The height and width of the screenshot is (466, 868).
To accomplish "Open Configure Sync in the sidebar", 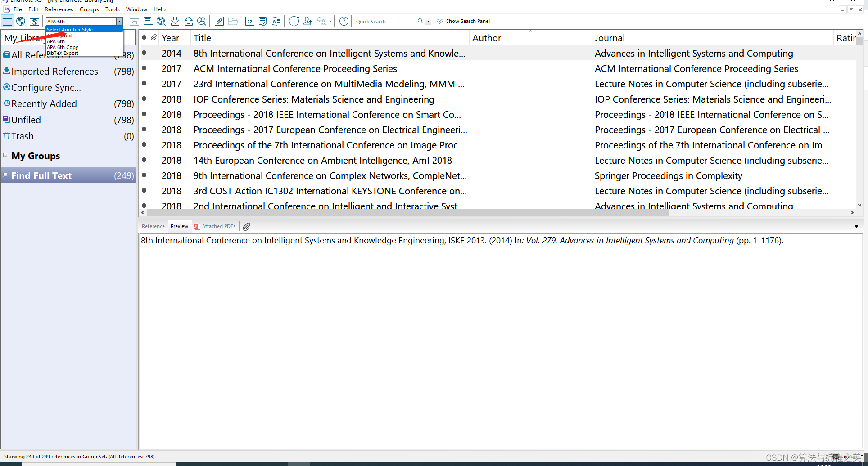I will pyautogui.click(x=68, y=87).
